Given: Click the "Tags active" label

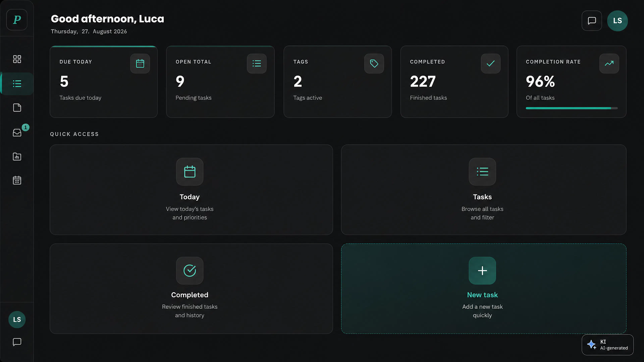Looking at the screenshot, I should pyautogui.click(x=308, y=98).
